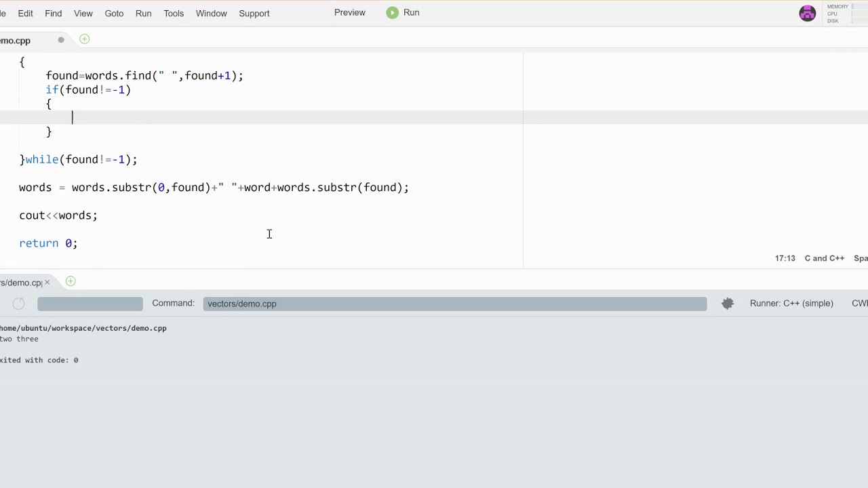View the memory CPU disk usage indicator

click(846, 14)
